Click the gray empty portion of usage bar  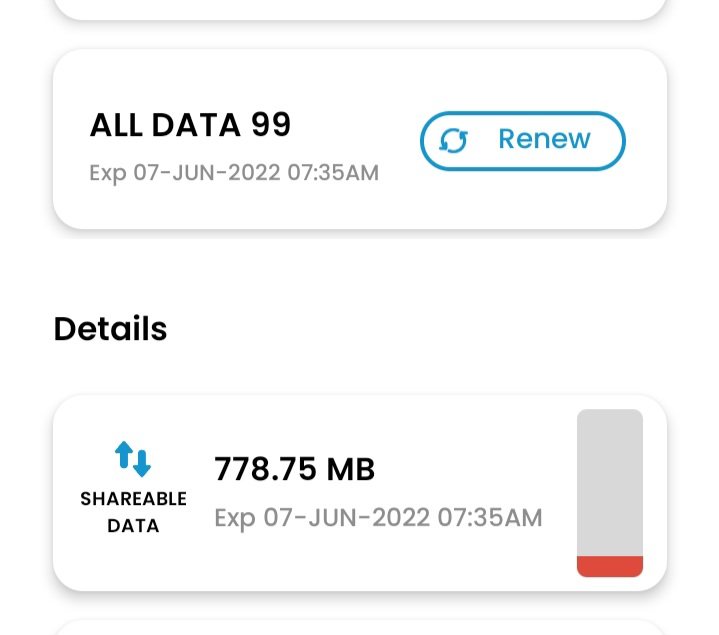point(610,480)
